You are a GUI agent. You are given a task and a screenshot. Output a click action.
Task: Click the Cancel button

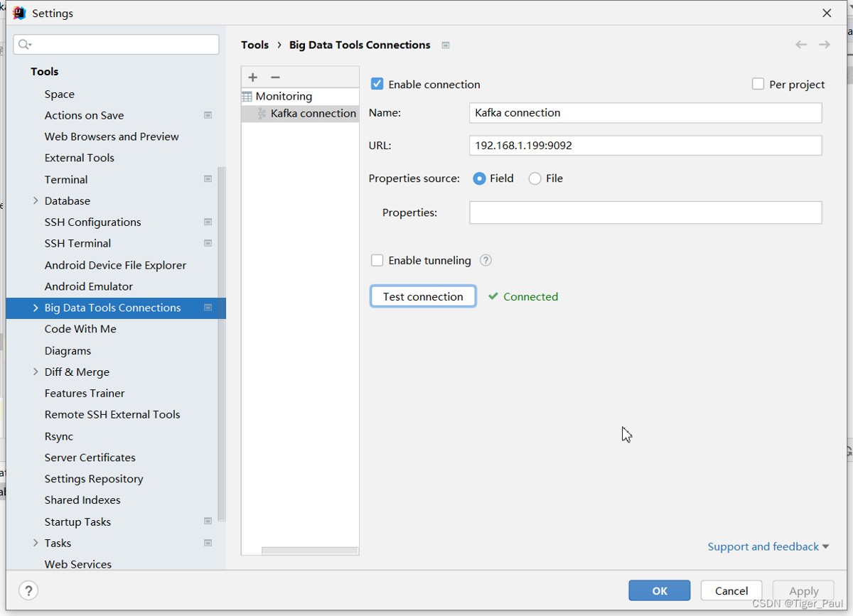coord(731,590)
